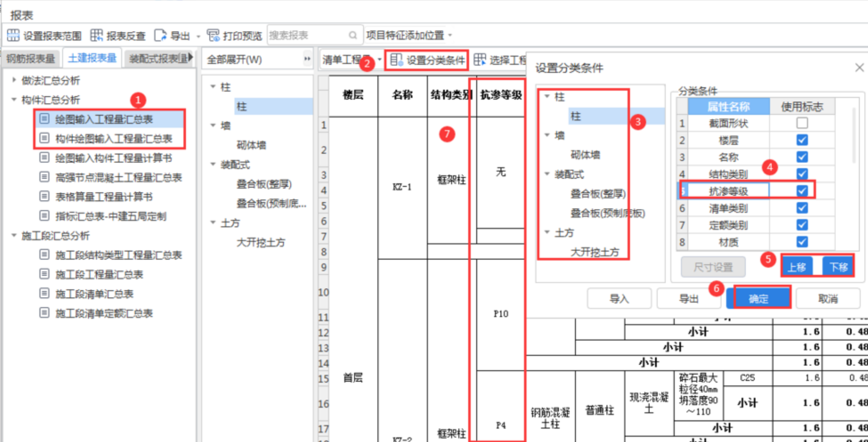The image size is (868, 442).
Task: Toggle the 材质 use-flag checkbox
Action: [802, 242]
